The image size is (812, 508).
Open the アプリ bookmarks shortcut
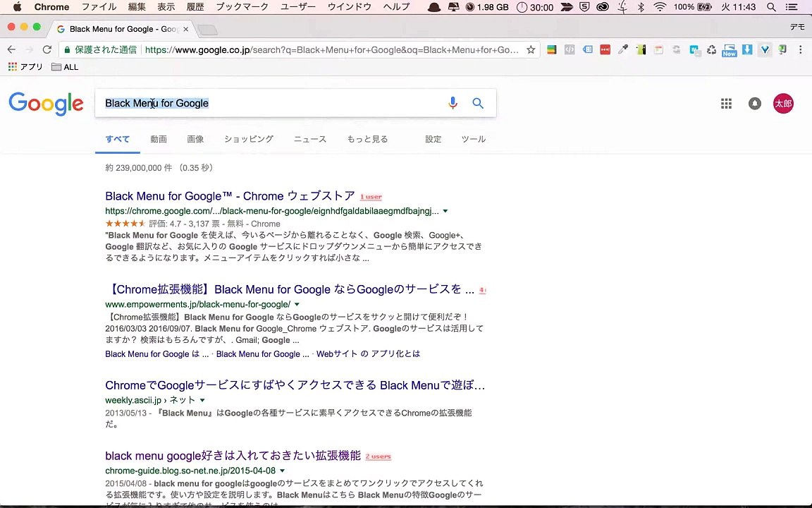[25, 67]
